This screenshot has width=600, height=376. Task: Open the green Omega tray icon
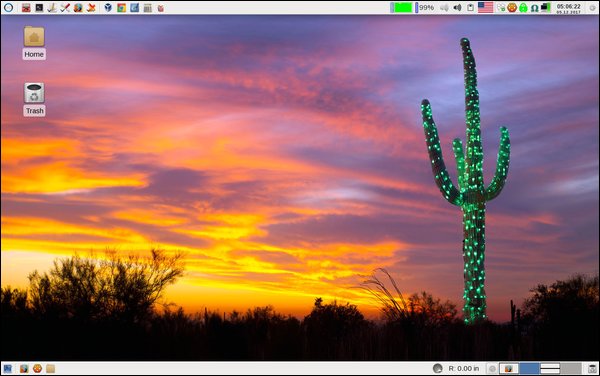point(535,7)
